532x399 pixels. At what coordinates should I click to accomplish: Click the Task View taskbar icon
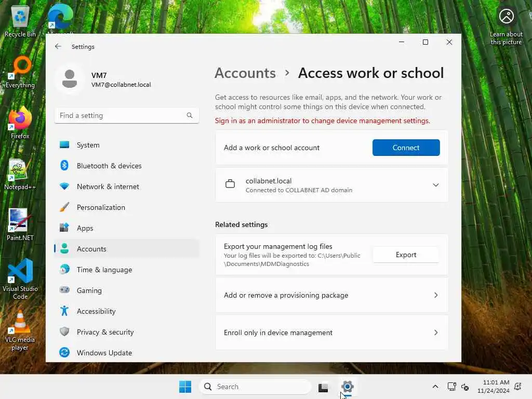click(323, 387)
